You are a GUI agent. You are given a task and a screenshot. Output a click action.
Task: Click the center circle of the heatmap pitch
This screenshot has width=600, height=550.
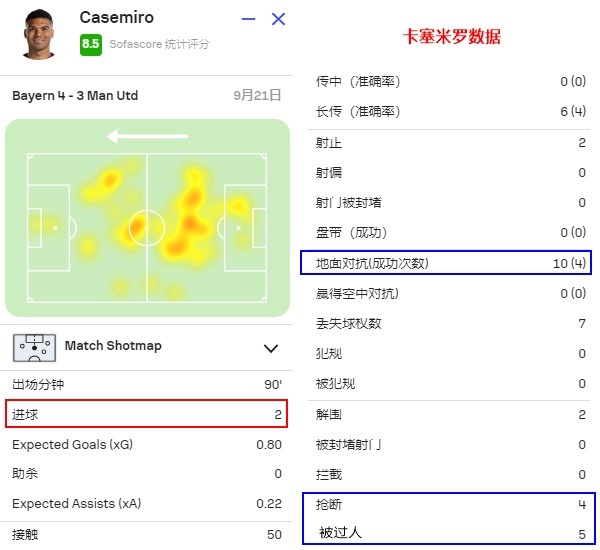[147, 228]
